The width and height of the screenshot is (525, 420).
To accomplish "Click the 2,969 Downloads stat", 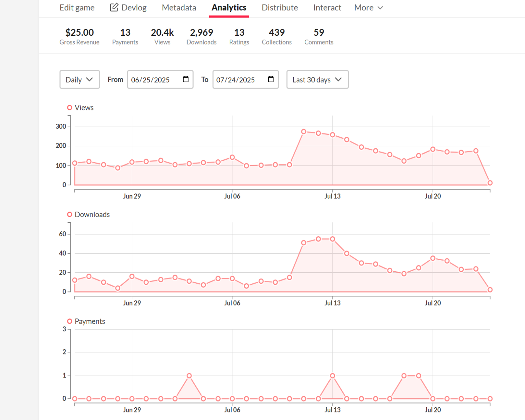I will pos(201,36).
